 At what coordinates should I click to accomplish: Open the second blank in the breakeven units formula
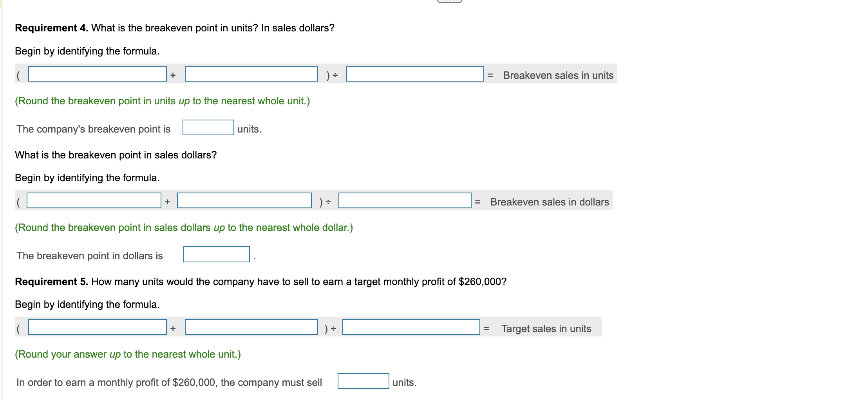tap(251, 75)
